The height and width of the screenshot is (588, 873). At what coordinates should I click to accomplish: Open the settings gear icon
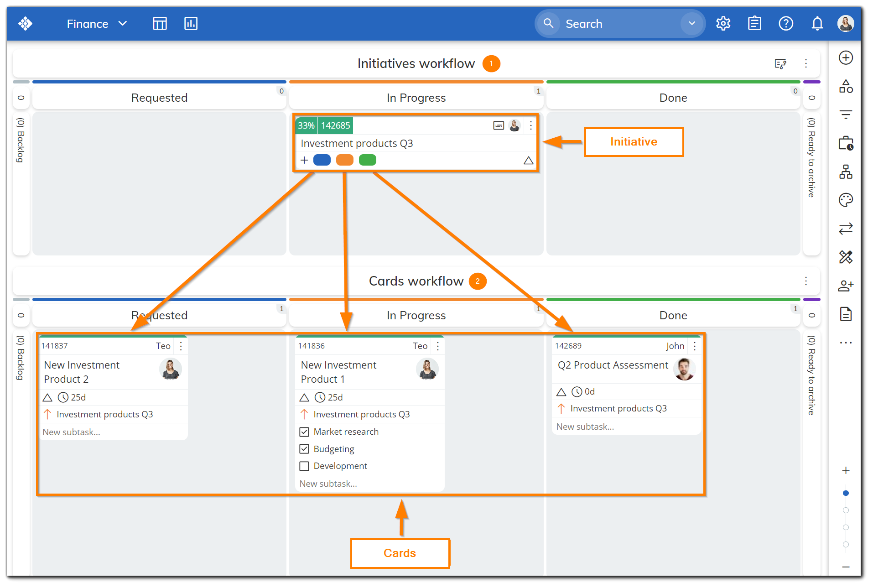point(723,23)
